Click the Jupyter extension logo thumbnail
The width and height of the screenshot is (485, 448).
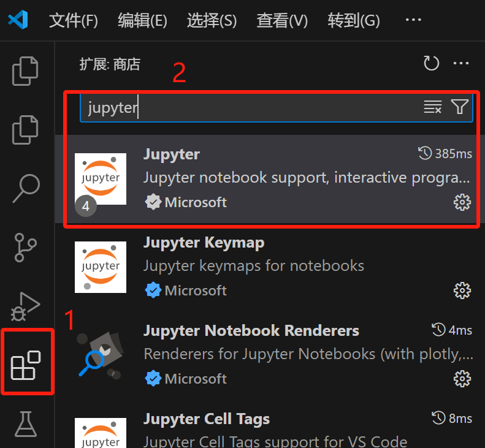point(101,179)
